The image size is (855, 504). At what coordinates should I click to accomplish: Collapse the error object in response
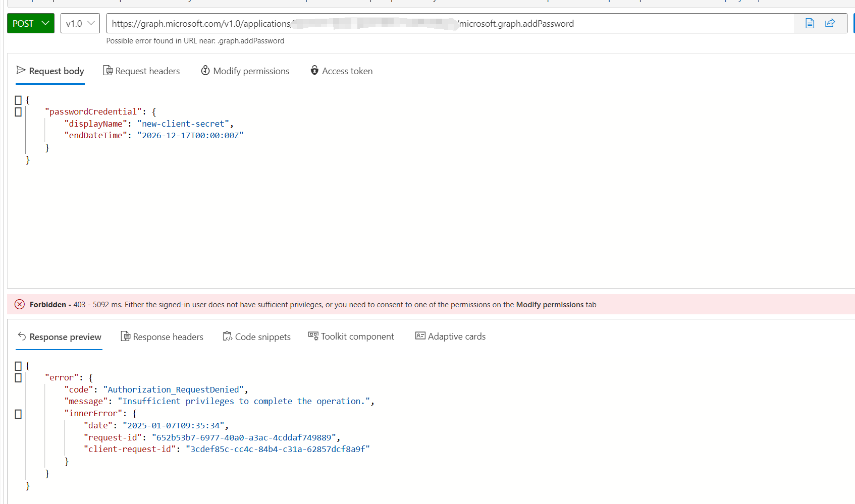point(18,378)
